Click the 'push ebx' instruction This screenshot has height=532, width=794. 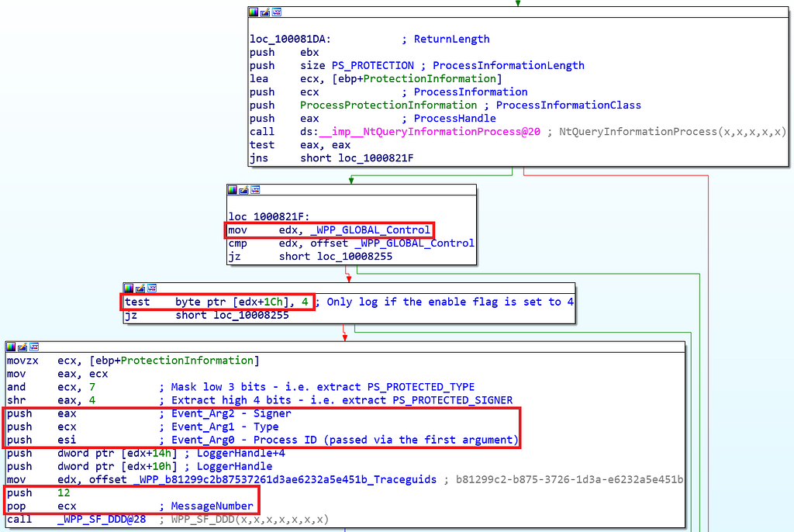click(x=284, y=52)
